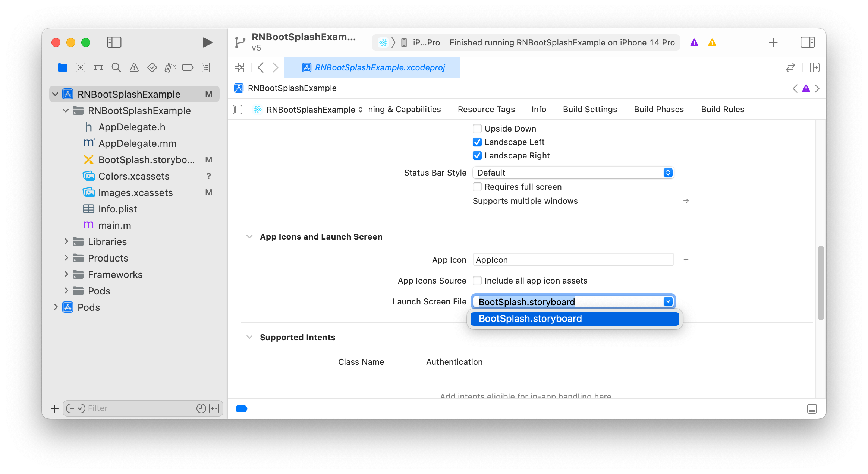Open the Issue navigator warning icon
This screenshot has width=868, height=474.
(x=134, y=67)
